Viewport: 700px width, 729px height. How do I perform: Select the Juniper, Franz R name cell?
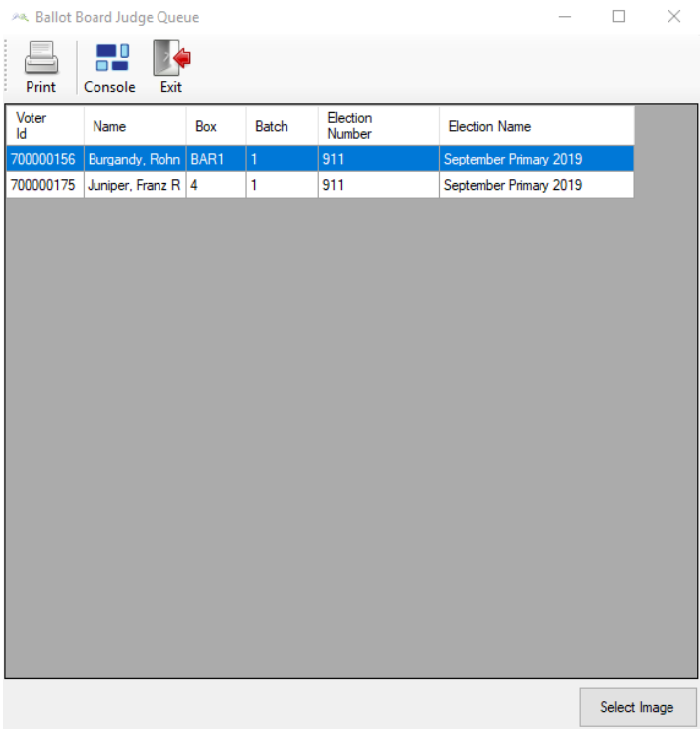tap(135, 185)
